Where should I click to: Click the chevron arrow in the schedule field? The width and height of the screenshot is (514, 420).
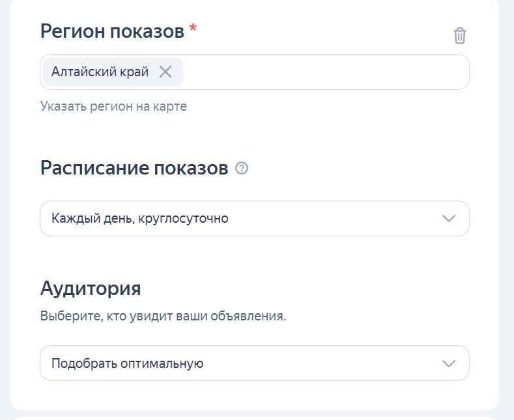pyautogui.click(x=448, y=218)
